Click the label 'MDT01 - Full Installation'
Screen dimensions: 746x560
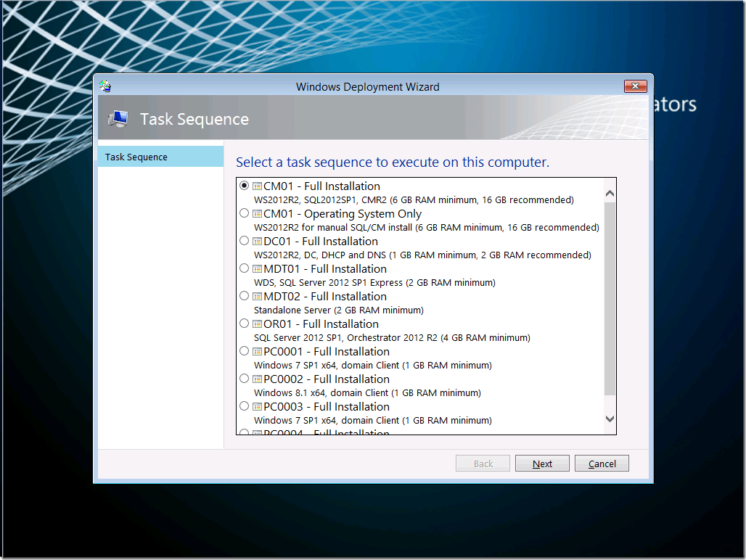(325, 268)
